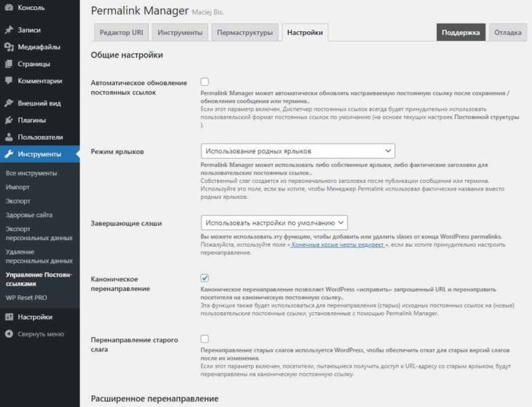Click the Записи pin icon

(x=8, y=30)
